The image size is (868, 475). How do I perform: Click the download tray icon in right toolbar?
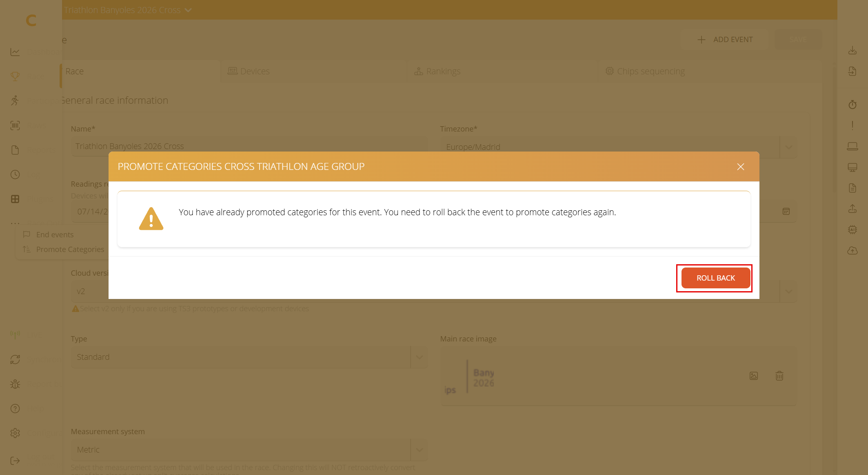[x=852, y=51]
